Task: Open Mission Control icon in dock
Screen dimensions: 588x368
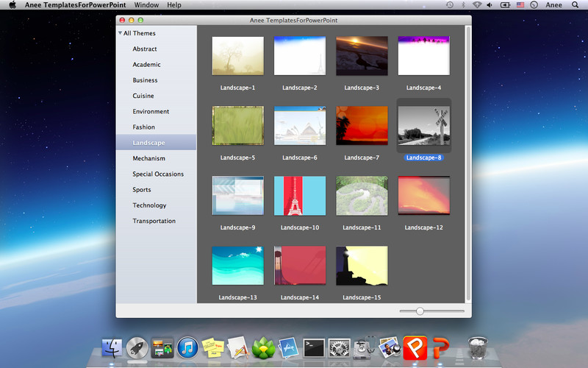Action: pyautogui.click(x=162, y=348)
